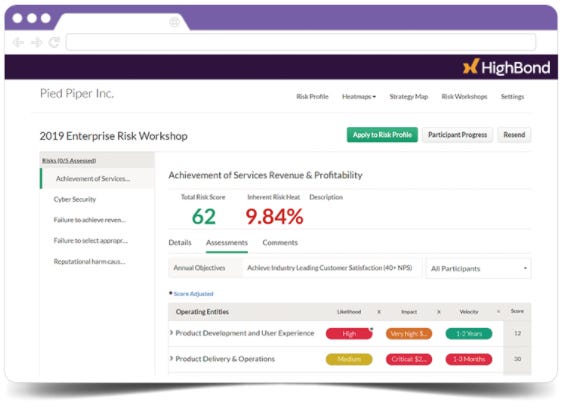Image resolution: width=563 pixels, height=409 pixels.
Task: Click the Achieve Industry Leading Customer Satisfaction text
Action: pos(330,268)
